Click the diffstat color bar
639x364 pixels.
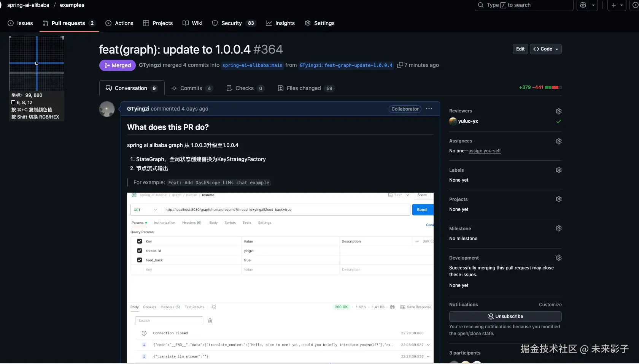pyautogui.click(x=553, y=87)
